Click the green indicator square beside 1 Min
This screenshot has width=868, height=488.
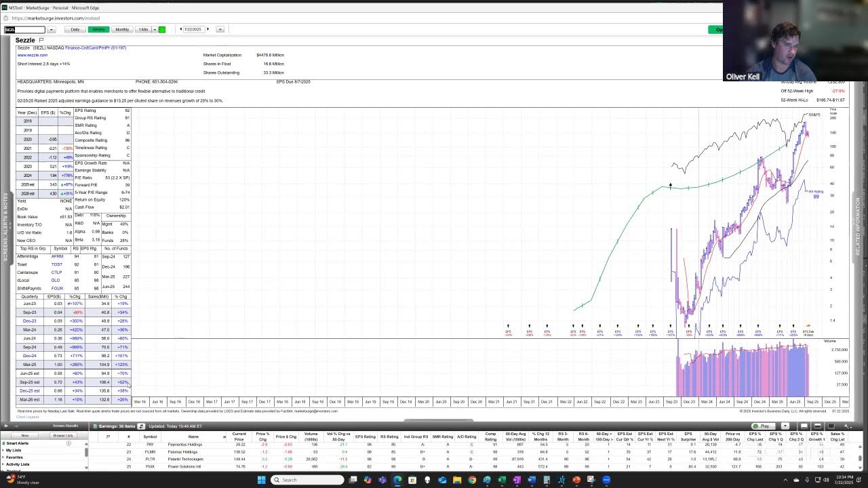162,29
